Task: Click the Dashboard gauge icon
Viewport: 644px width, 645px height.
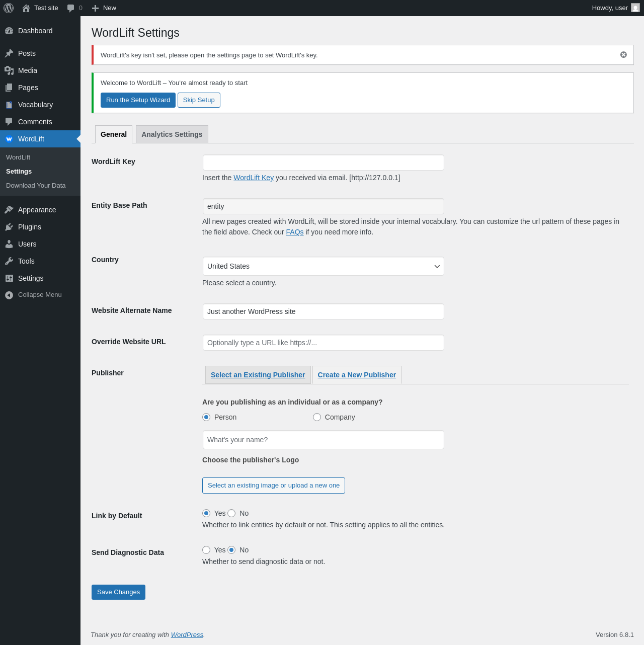Action: (9, 31)
